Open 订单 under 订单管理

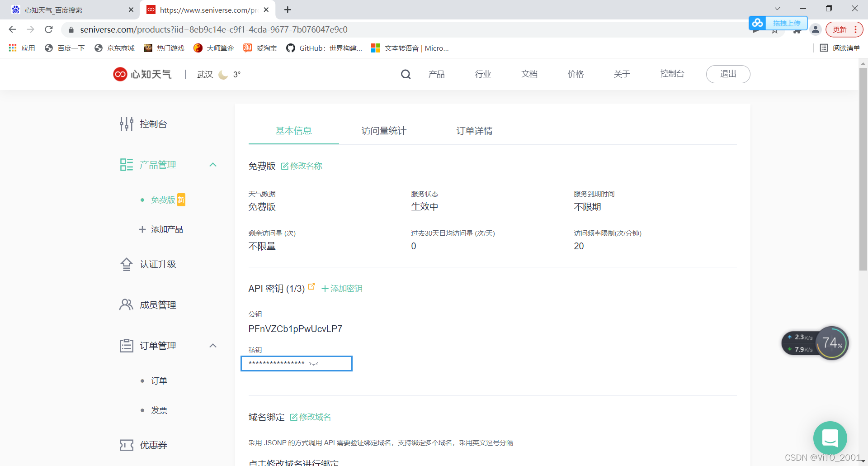[159, 381]
